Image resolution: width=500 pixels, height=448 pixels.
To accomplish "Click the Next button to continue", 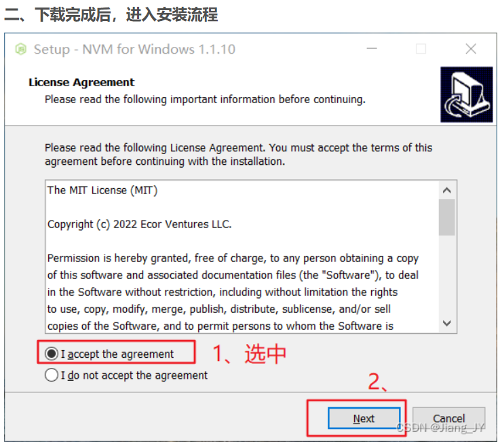I will tap(364, 418).
